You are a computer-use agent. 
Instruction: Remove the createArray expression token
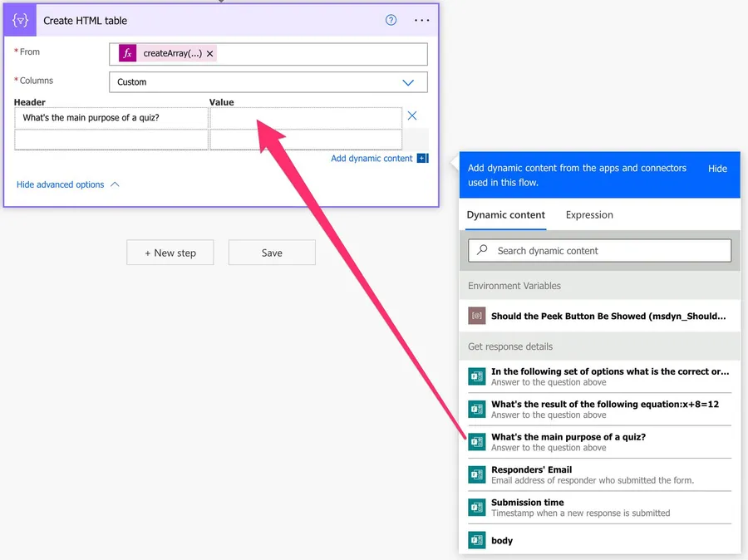(210, 54)
